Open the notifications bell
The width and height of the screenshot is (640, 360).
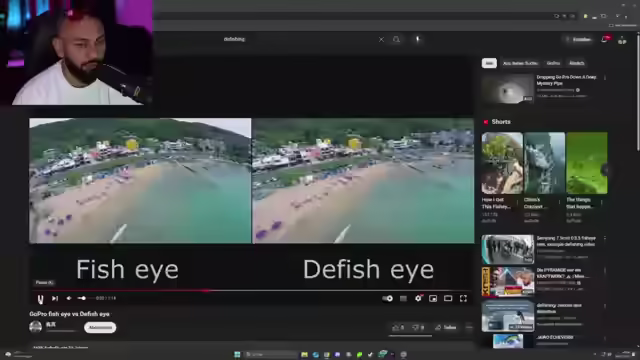click(x=605, y=40)
